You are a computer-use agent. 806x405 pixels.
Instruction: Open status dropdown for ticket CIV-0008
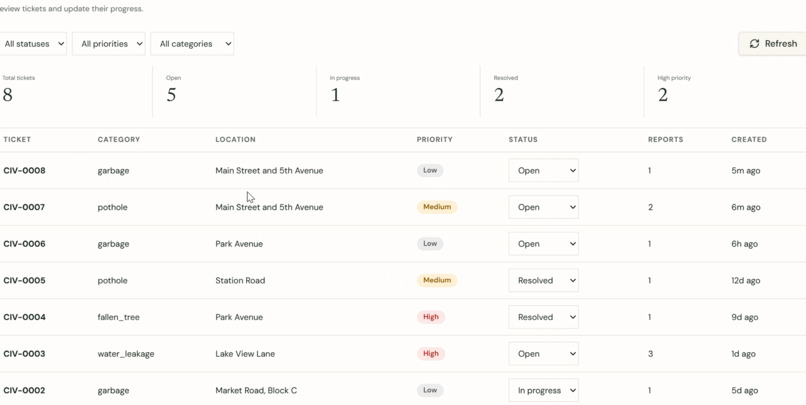point(543,171)
